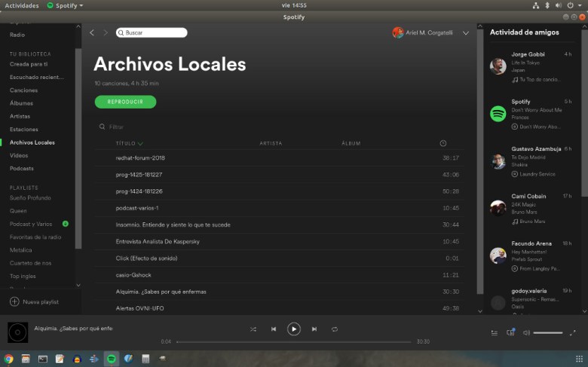Screen dimensions: 588x367
Task: Open Ariel M. Corgatelli profile avatar
Action: coord(398,32)
